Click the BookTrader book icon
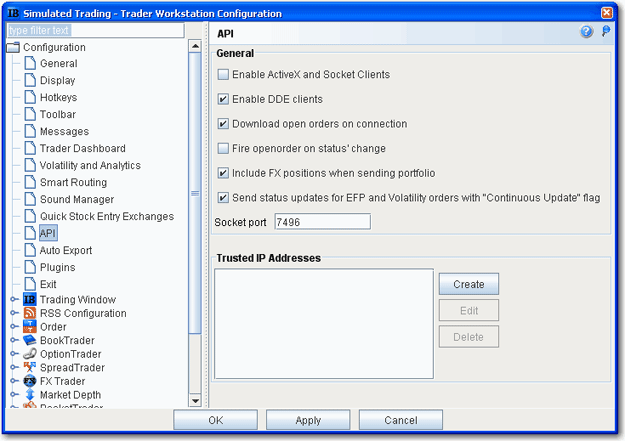Image resolution: width=625 pixels, height=441 pixels. click(x=30, y=340)
